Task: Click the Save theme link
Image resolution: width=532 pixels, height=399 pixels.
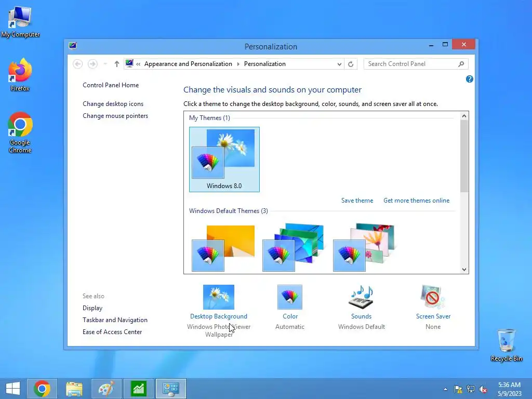Action: click(x=357, y=201)
